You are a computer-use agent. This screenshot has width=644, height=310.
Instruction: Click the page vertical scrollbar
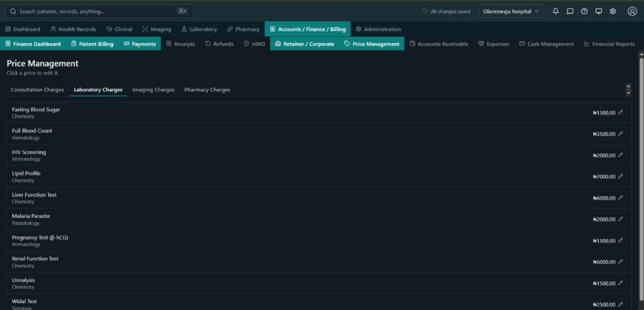click(x=641, y=179)
